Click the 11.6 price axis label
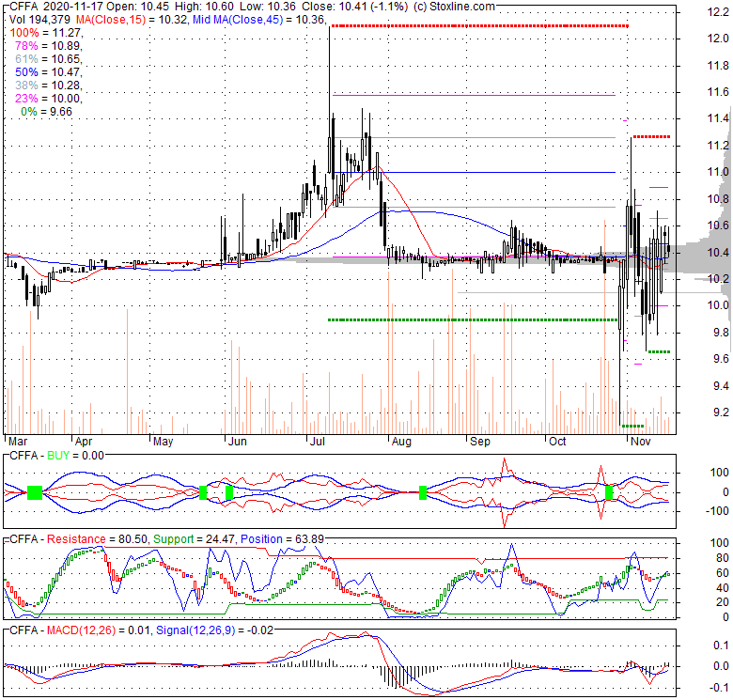 (718, 92)
